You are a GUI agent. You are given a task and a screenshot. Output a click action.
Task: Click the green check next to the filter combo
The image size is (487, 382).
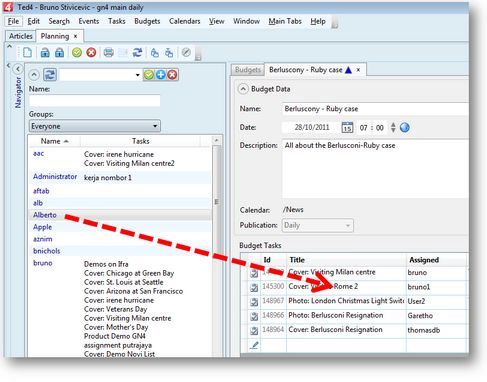(149, 75)
